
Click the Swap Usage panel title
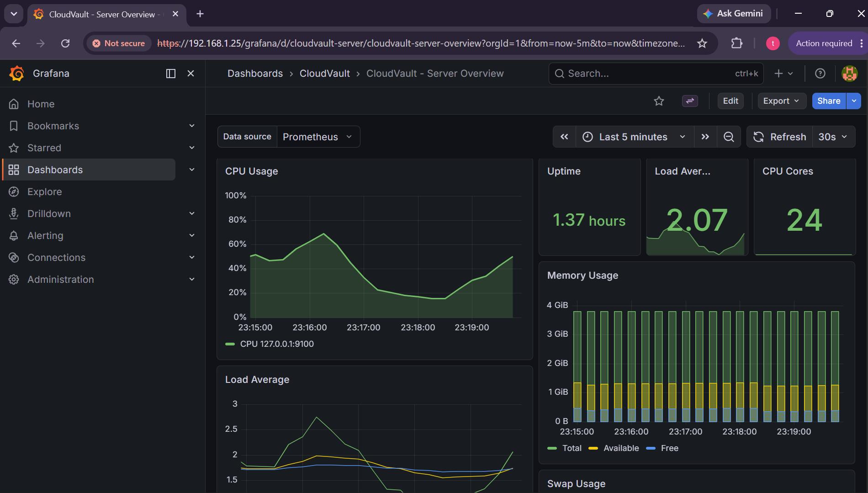click(x=576, y=484)
